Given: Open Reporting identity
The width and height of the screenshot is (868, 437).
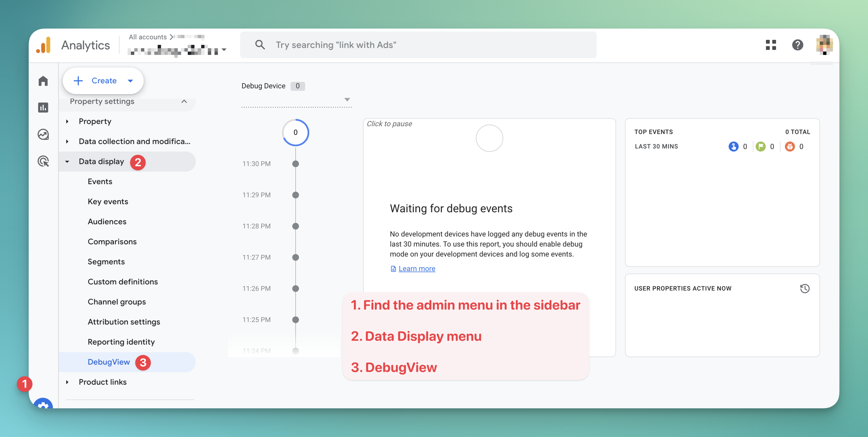Looking at the screenshot, I should point(121,342).
